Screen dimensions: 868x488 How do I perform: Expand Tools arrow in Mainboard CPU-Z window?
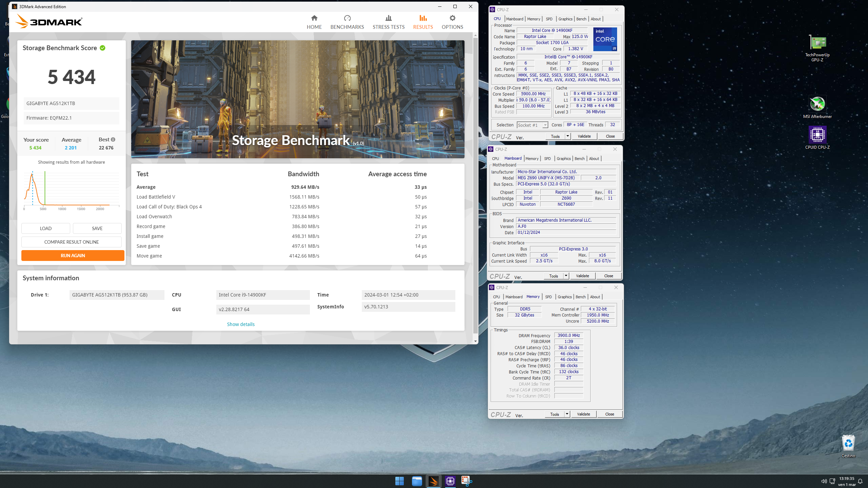(x=566, y=276)
